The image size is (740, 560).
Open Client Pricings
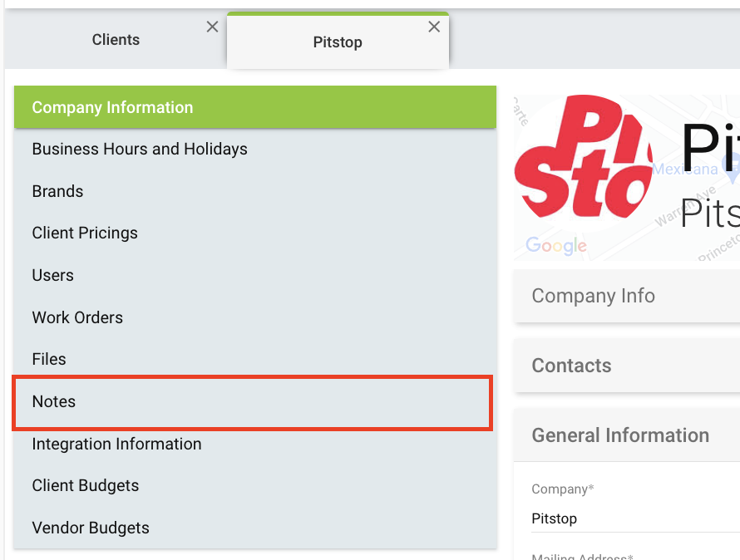pos(255,233)
